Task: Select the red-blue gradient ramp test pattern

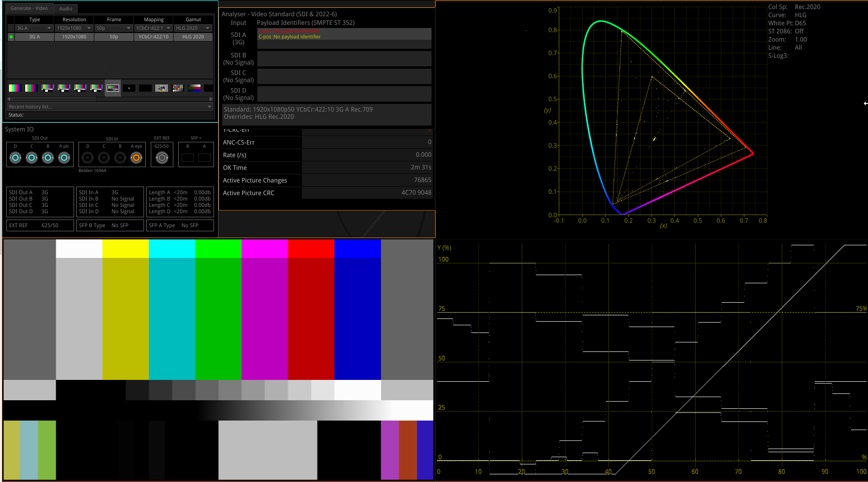Action: point(194,88)
